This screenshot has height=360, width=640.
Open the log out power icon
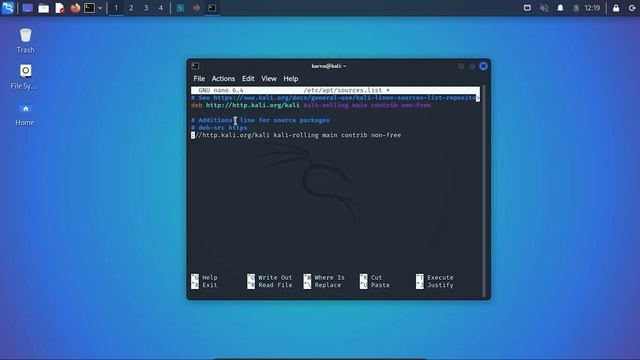coord(632,8)
